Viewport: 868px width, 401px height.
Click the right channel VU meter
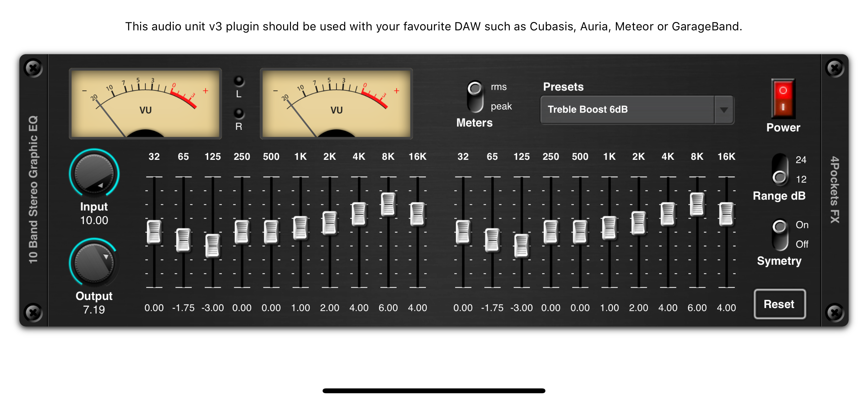pos(337,103)
